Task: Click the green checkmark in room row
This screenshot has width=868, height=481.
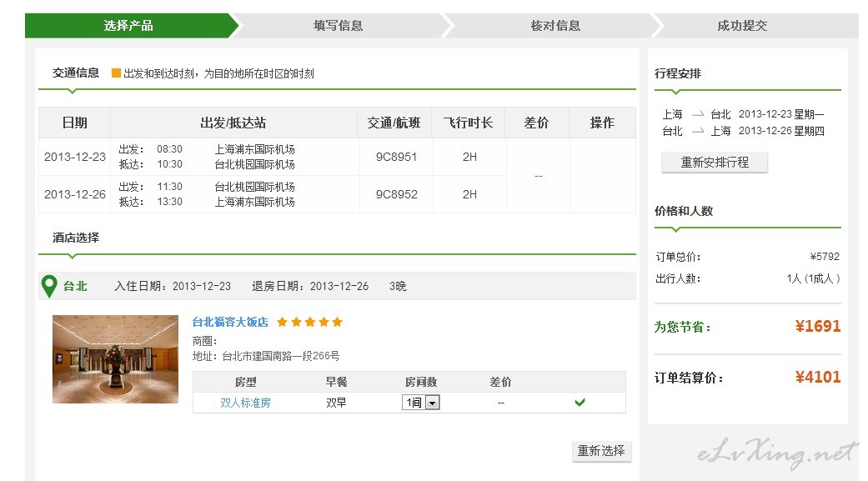Action: [580, 403]
